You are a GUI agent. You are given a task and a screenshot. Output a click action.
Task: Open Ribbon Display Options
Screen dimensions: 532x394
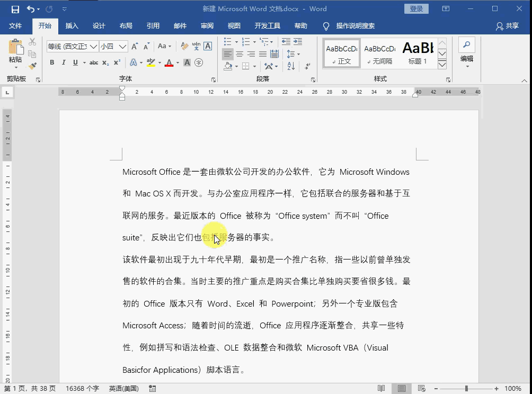tap(446, 9)
